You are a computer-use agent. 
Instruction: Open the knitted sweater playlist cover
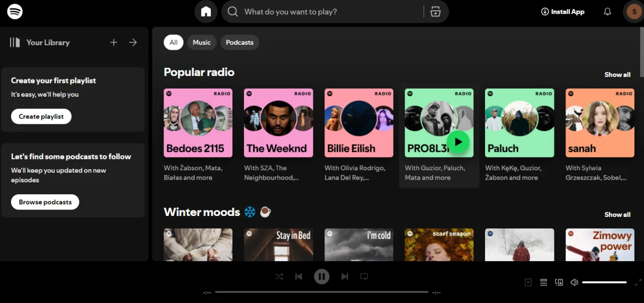click(x=198, y=245)
